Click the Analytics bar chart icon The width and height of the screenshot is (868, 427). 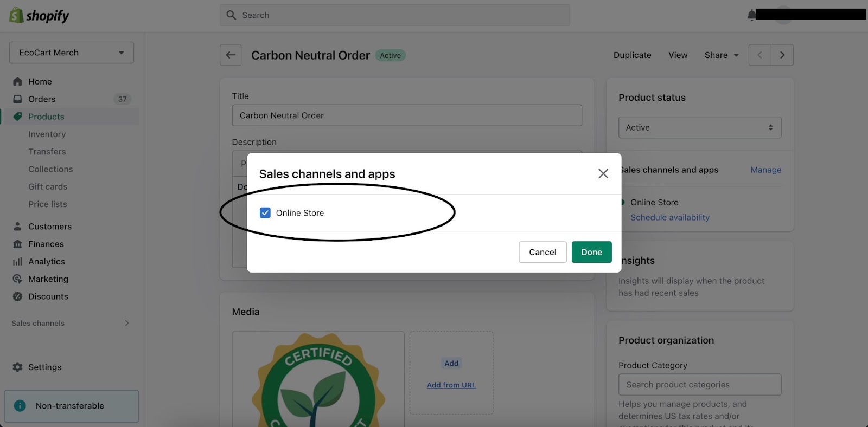(x=17, y=262)
